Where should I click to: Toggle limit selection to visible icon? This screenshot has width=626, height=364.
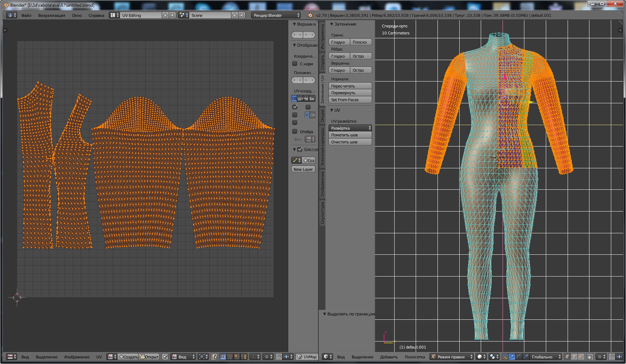pos(590,357)
